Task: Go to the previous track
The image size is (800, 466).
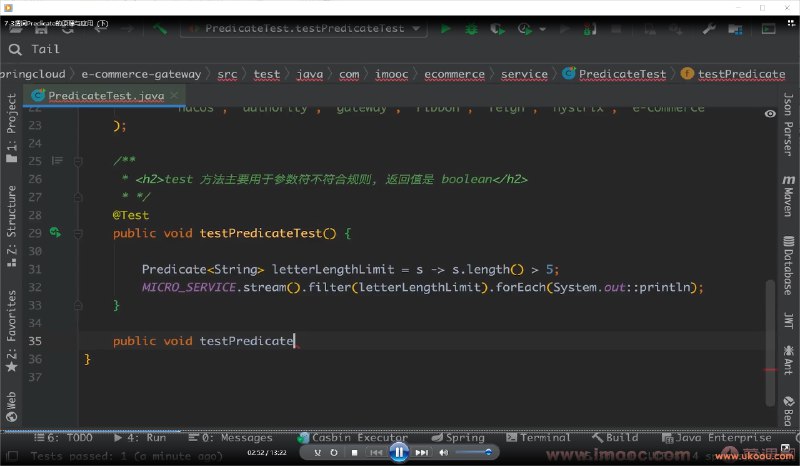Action: [x=376, y=452]
